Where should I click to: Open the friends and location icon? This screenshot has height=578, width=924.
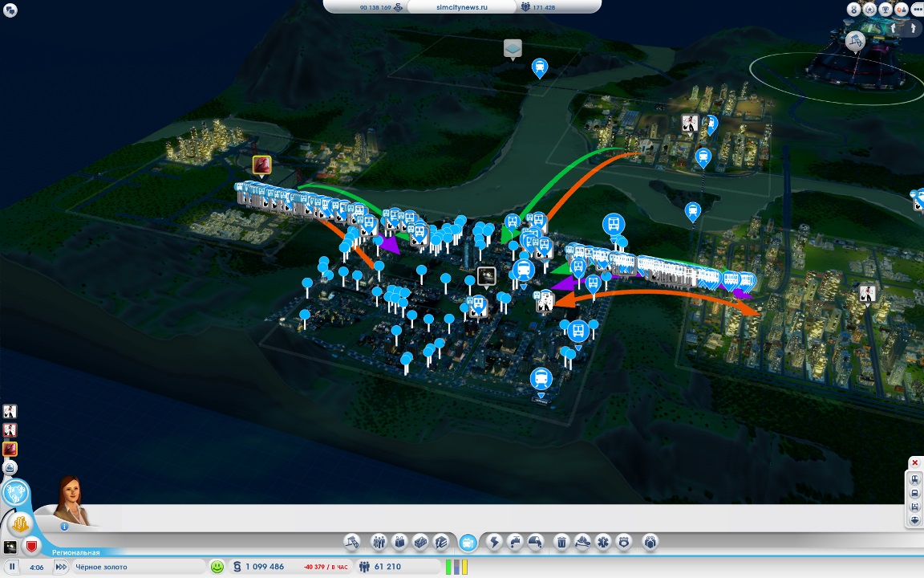pos(902,10)
